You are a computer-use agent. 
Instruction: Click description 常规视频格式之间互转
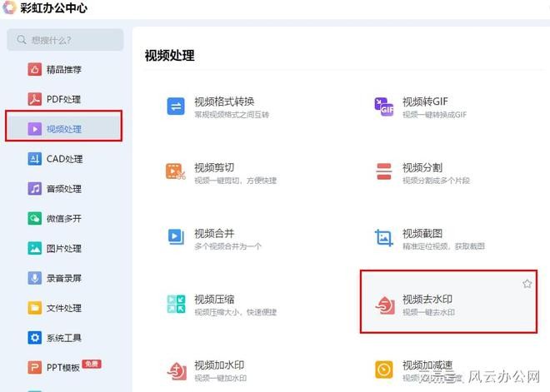pos(232,115)
